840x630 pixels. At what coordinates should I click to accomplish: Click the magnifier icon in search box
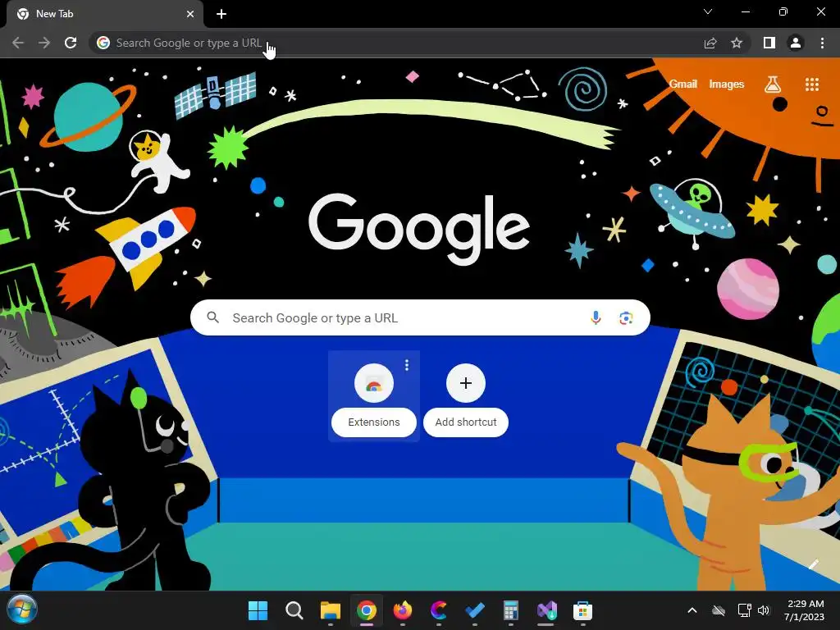(213, 317)
